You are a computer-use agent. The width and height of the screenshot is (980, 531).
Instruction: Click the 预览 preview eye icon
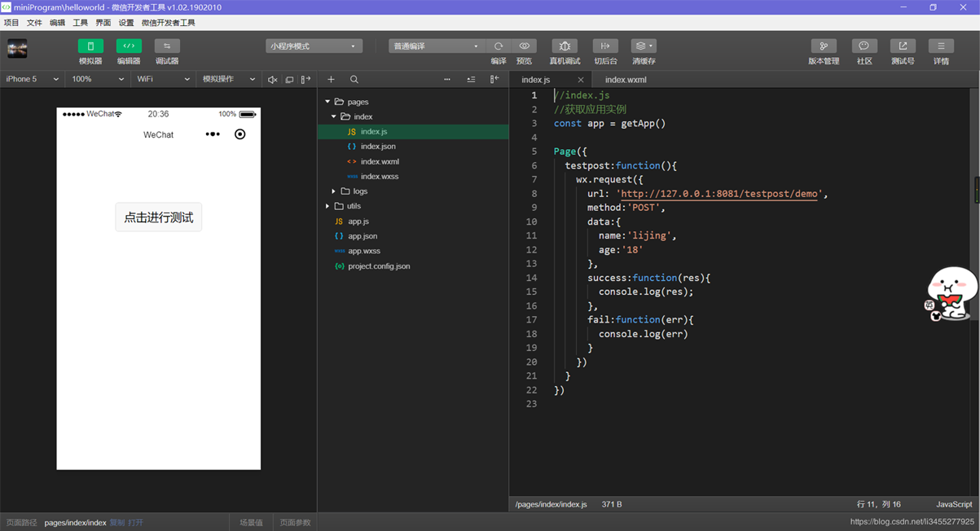click(x=525, y=46)
